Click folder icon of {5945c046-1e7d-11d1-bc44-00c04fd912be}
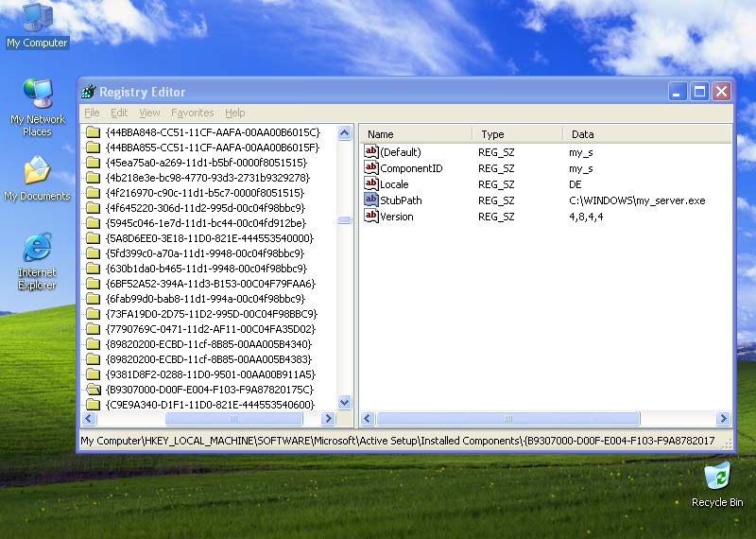The width and height of the screenshot is (756, 539). (93, 223)
